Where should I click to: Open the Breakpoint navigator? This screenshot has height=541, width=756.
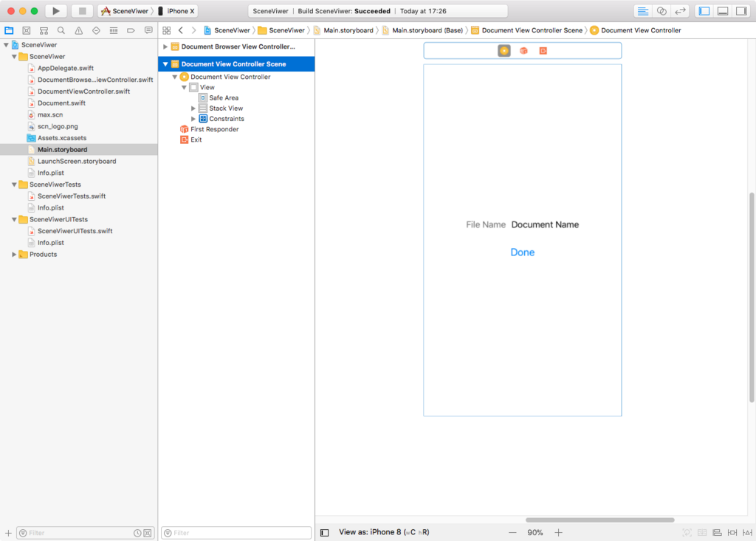click(x=131, y=30)
